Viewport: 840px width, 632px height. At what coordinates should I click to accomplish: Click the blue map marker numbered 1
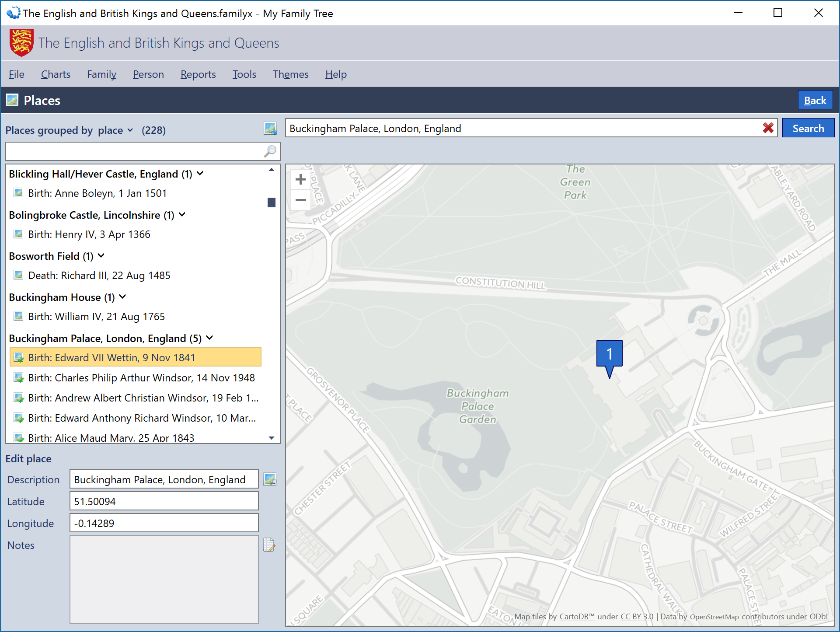(x=609, y=354)
